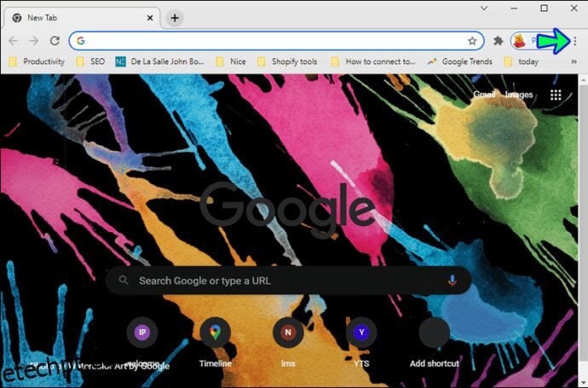This screenshot has height=388, width=588.
Task: Open the SEO bookmark folder
Action: coord(90,61)
